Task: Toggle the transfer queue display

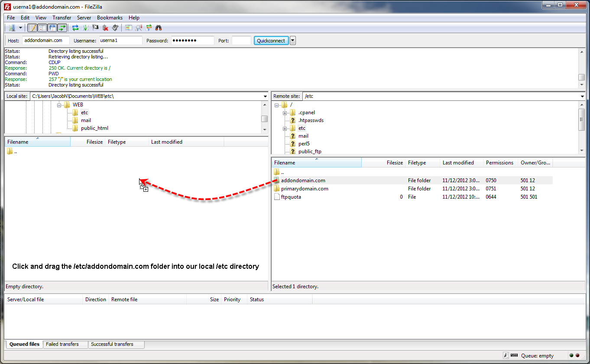Action: (x=62, y=28)
